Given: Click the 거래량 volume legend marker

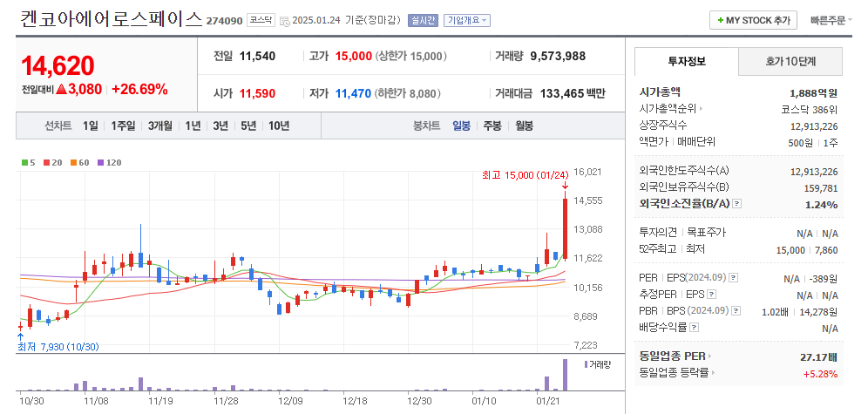Looking at the screenshot, I should tap(586, 364).
